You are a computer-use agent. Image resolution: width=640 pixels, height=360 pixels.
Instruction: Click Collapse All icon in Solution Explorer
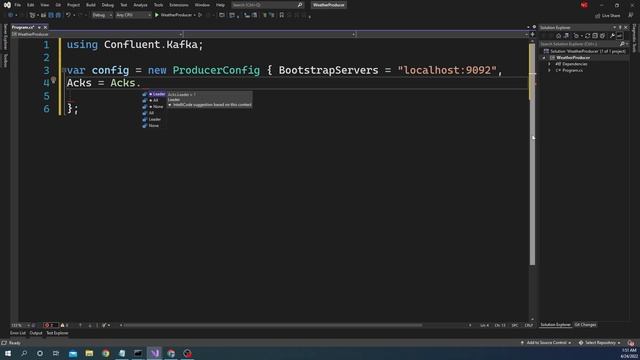click(595, 36)
